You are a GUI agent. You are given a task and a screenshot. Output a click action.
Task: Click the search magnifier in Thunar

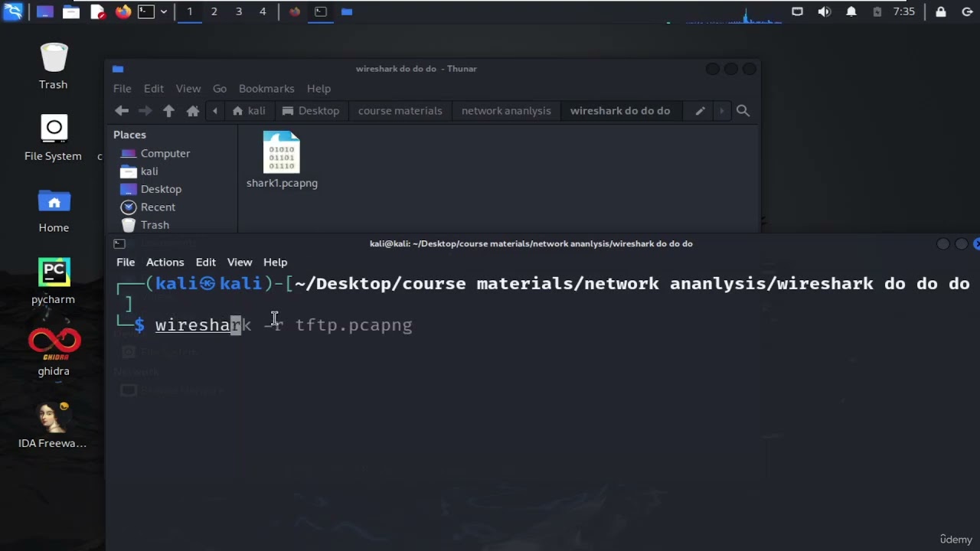pos(743,111)
